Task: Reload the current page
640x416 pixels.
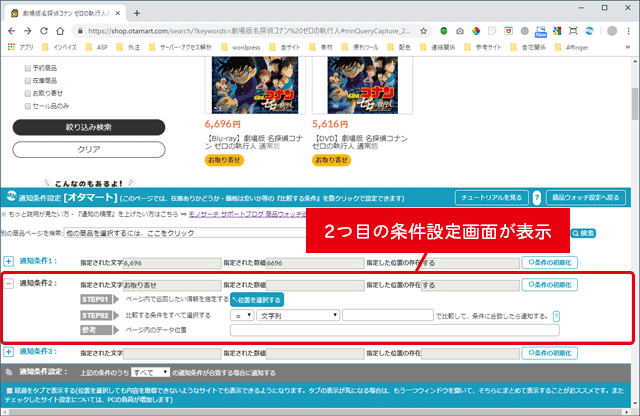Action: click(44, 31)
